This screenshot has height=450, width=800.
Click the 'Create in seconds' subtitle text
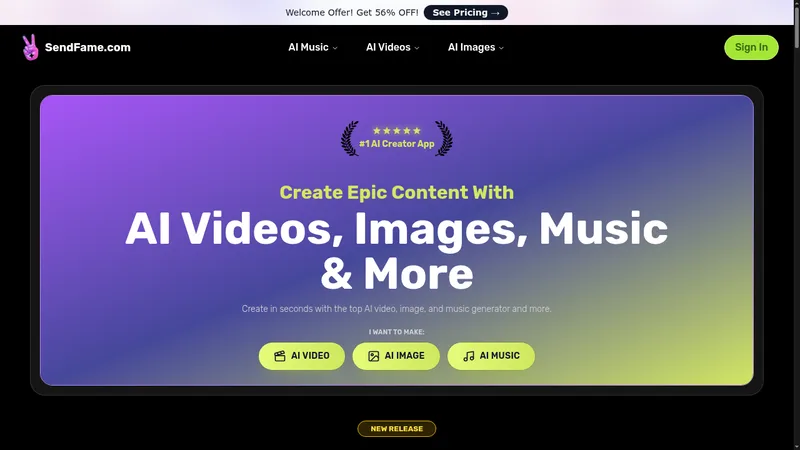(x=396, y=309)
